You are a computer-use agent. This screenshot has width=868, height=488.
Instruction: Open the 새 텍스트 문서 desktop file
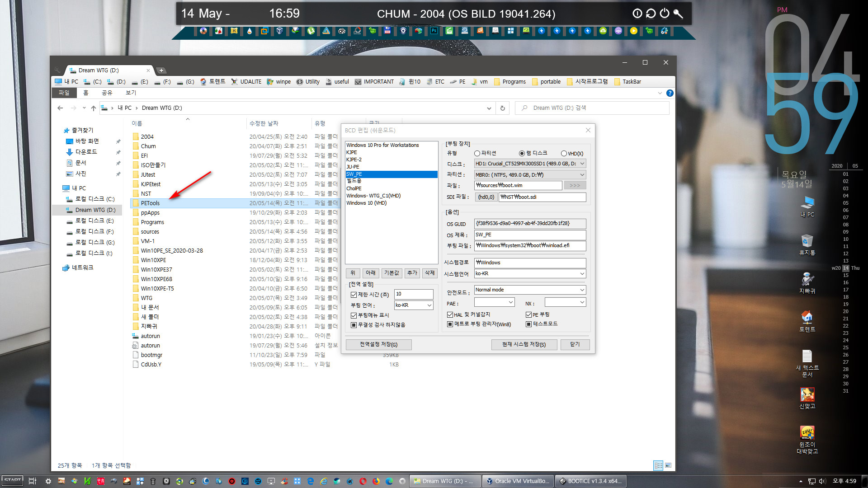[807, 363]
